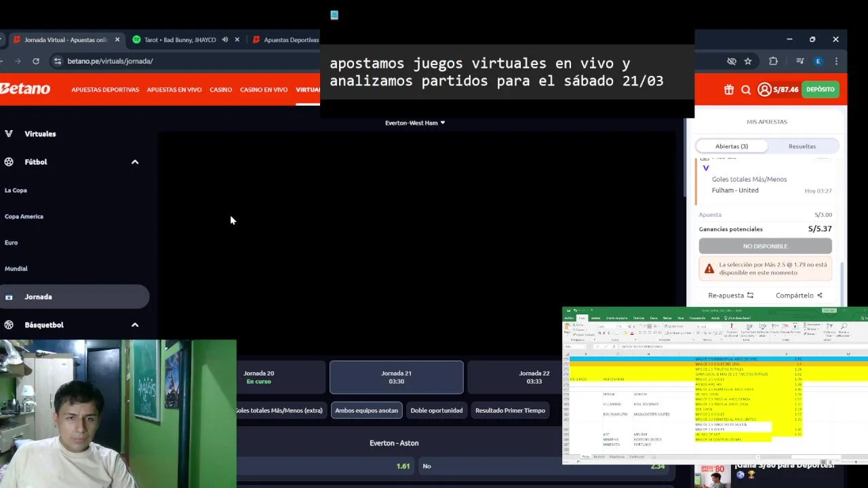Open Apuestas Deportivas menu item
The width and height of the screenshot is (868, 488).
105,89
